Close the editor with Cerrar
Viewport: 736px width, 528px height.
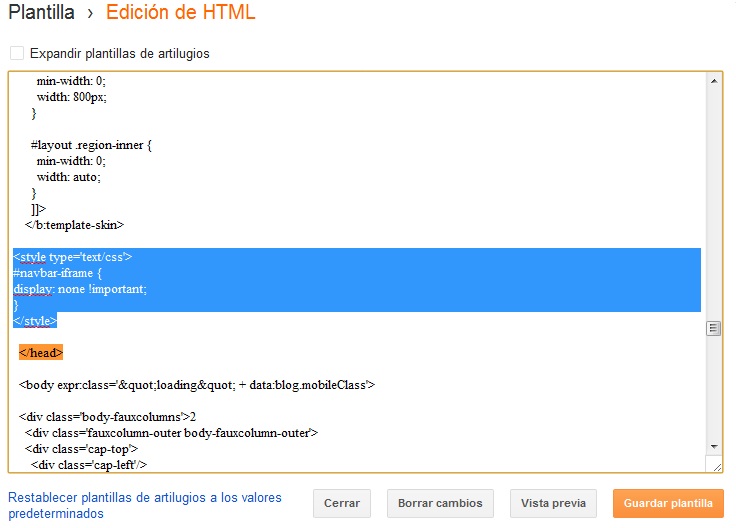pos(342,503)
